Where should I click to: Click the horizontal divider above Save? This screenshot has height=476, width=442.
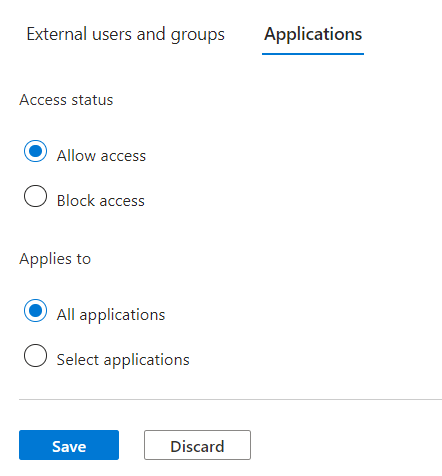230,399
